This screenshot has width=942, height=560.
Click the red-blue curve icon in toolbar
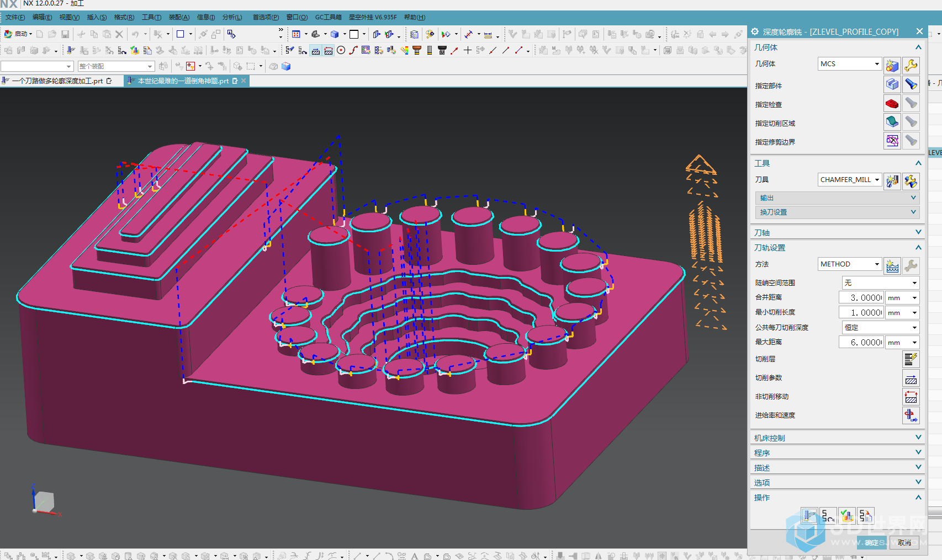click(353, 50)
